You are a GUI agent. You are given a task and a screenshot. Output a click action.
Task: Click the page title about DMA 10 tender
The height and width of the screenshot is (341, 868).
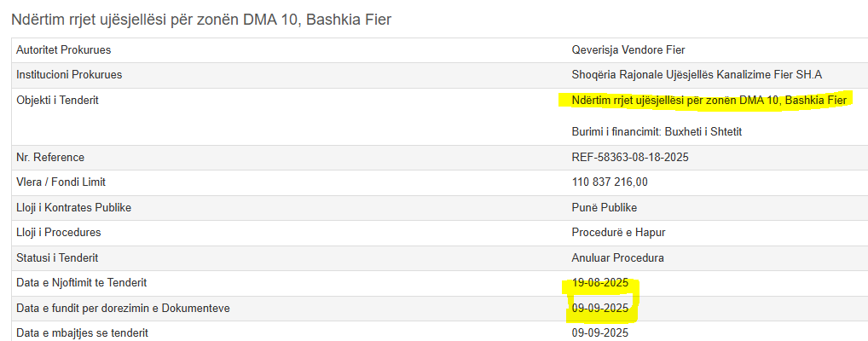coord(201,19)
